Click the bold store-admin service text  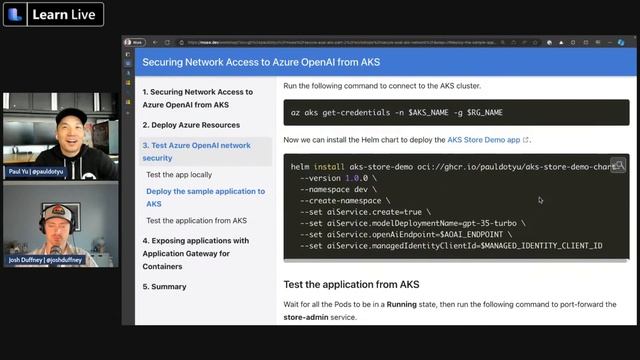[306, 317]
